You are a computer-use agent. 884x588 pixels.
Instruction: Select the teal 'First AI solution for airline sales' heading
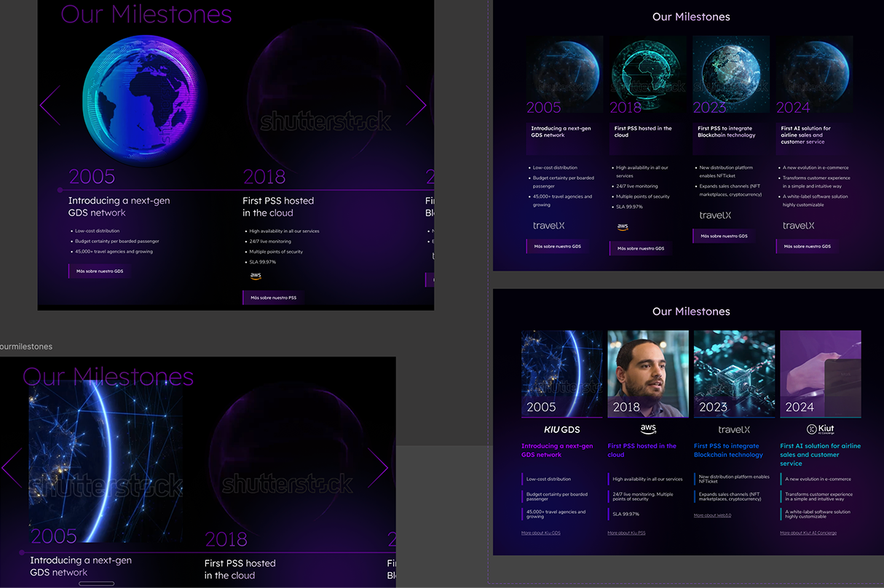[820, 455]
